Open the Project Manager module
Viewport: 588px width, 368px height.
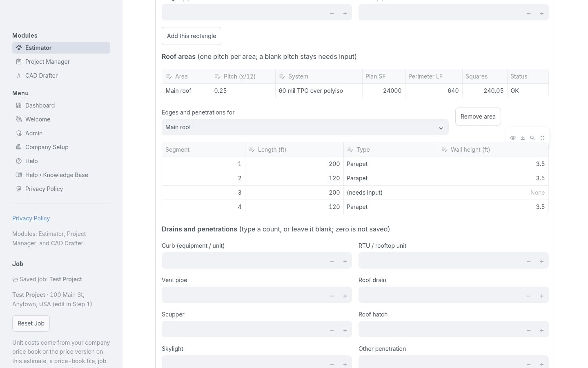click(x=61, y=62)
